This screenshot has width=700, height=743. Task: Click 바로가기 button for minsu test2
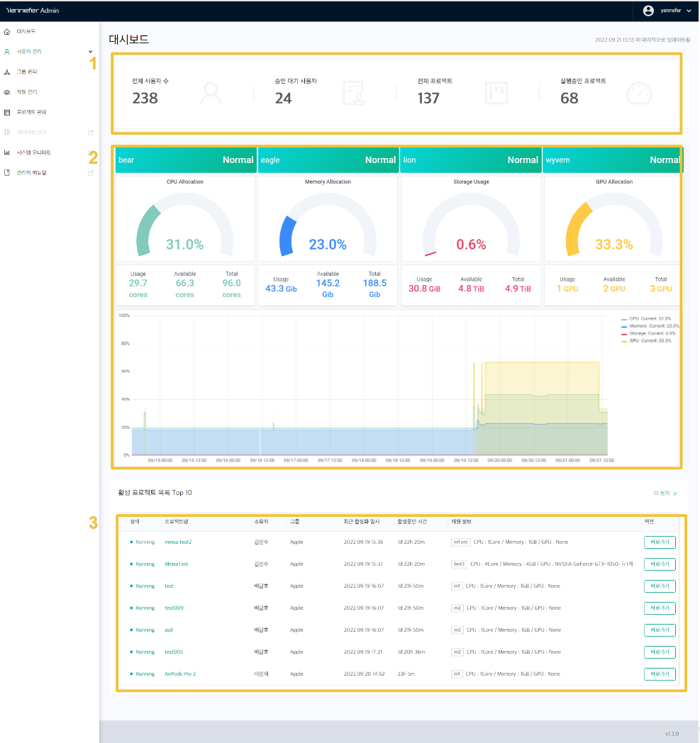[x=660, y=542]
